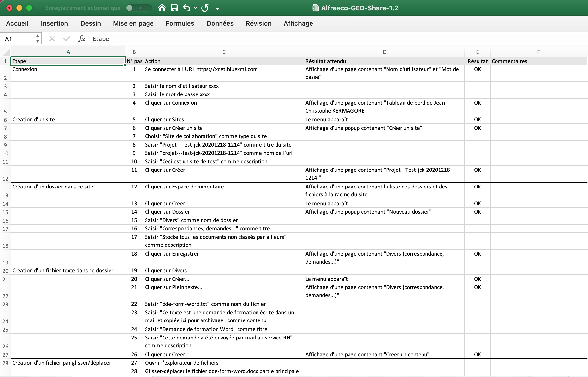Click the Cancel X icon in formula bar
The image size is (588, 377).
click(x=52, y=39)
